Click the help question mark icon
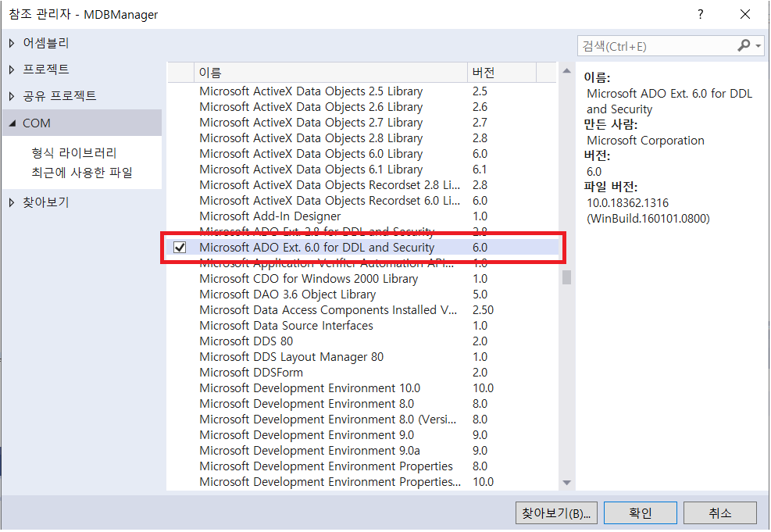This screenshot has width=771, height=532. coord(700,14)
